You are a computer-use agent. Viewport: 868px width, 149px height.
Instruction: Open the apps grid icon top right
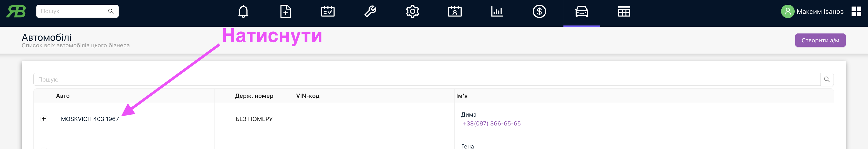pos(856,12)
